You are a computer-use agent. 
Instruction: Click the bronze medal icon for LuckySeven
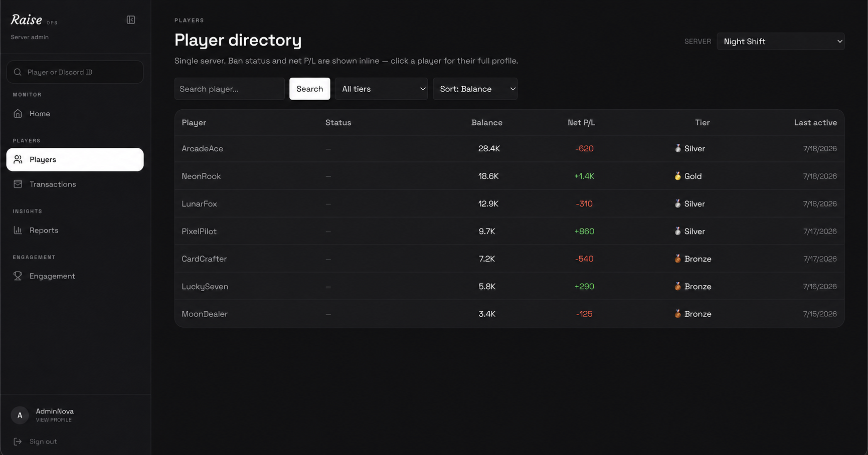(x=677, y=286)
